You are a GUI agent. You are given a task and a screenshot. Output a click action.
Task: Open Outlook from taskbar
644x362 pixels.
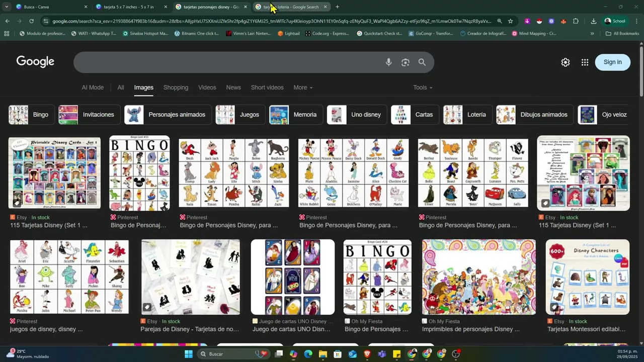pyautogui.click(x=352, y=354)
